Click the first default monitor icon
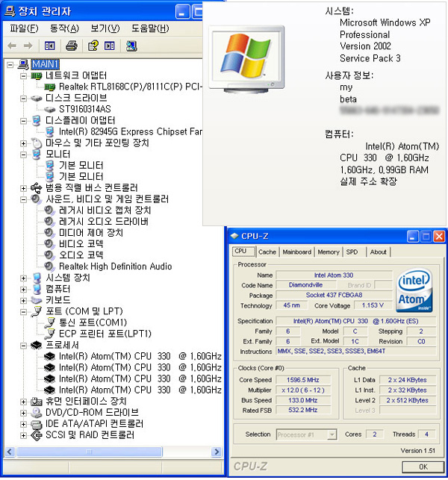 49,165
